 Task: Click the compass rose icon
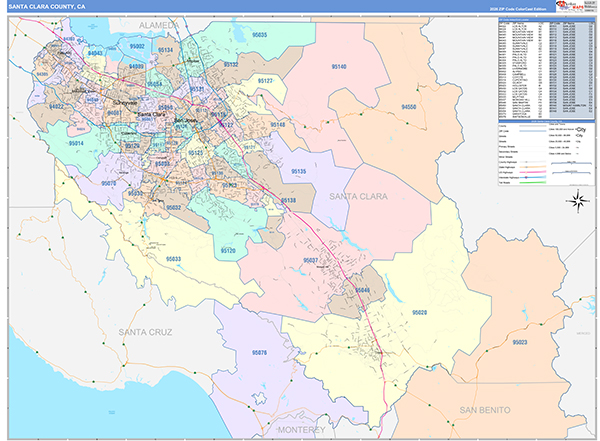pyautogui.click(x=578, y=201)
